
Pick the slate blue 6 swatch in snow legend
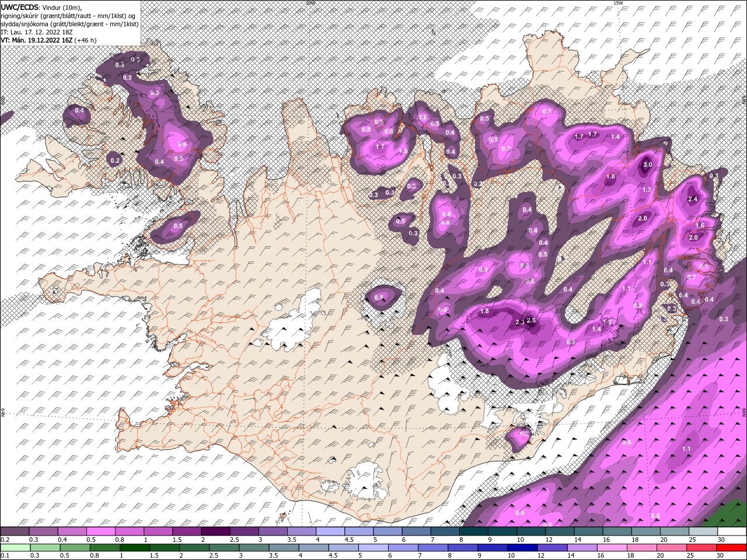[x=417, y=531]
